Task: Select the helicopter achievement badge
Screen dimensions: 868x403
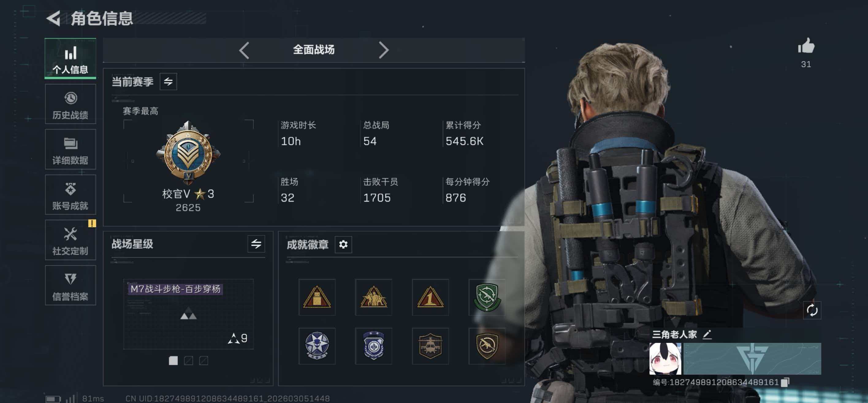Action: click(430, 346)
